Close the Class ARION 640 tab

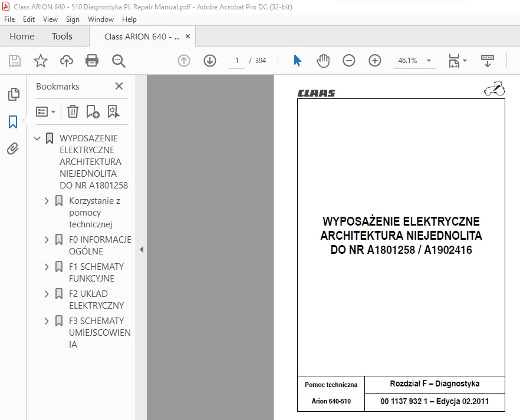tap(187, 36)
